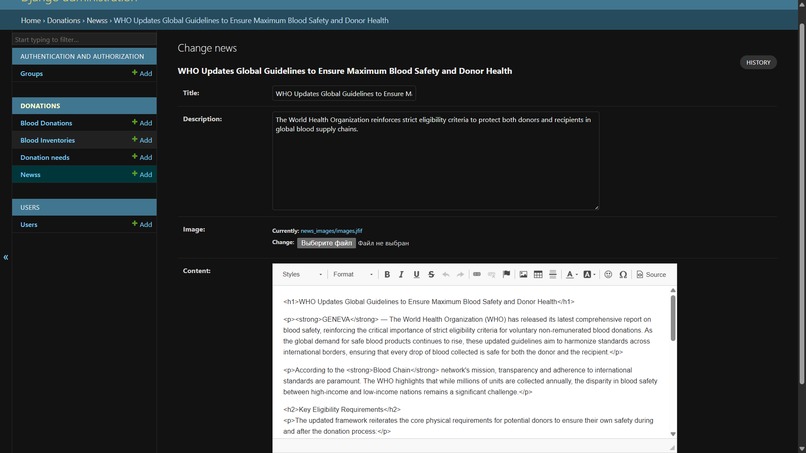Toggle strikethrough formatting in content editor
Screen dimensions: 806x453
(431, 275)
